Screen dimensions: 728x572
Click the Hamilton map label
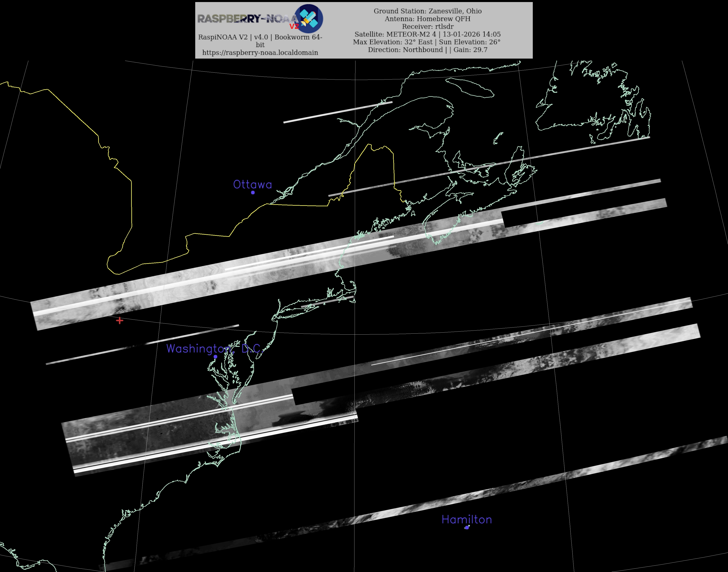point(466,520)
